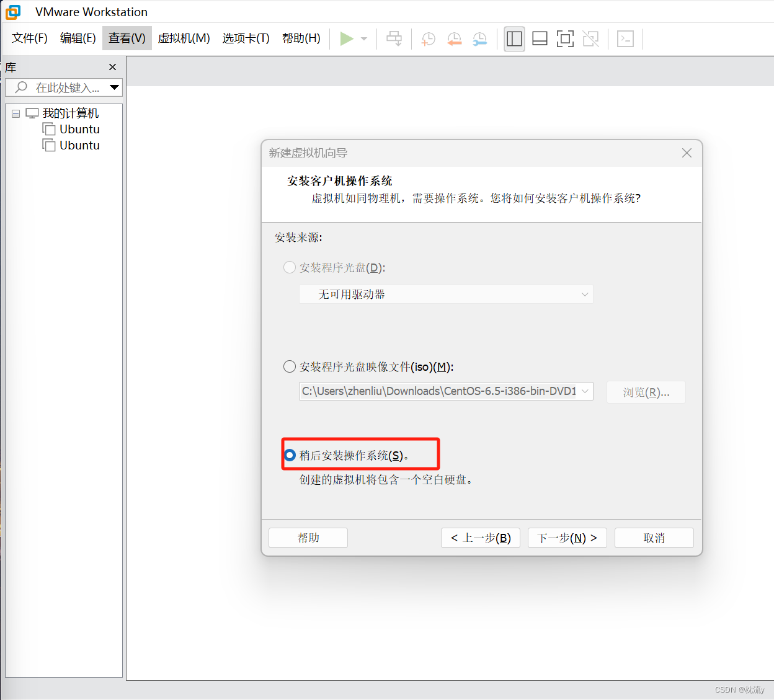Close the 新建虚拟机向导 dialog

pyautogui.click(x=687, y=153)
